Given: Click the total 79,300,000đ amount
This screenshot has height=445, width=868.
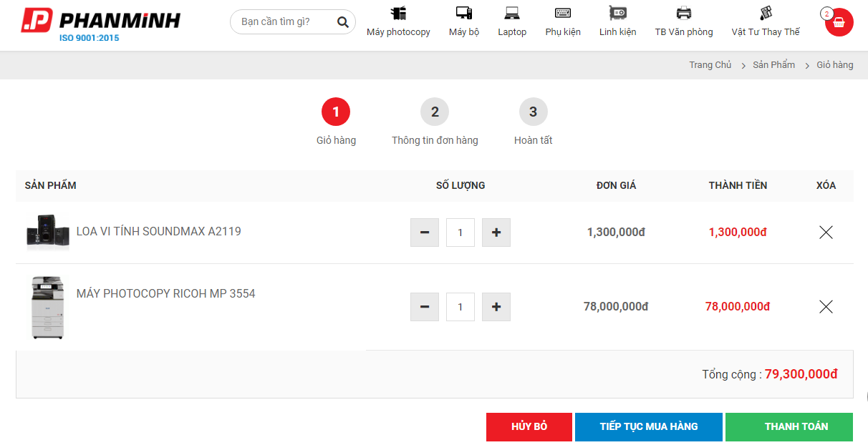Looking at the screenshot, I should click(801, 374).
